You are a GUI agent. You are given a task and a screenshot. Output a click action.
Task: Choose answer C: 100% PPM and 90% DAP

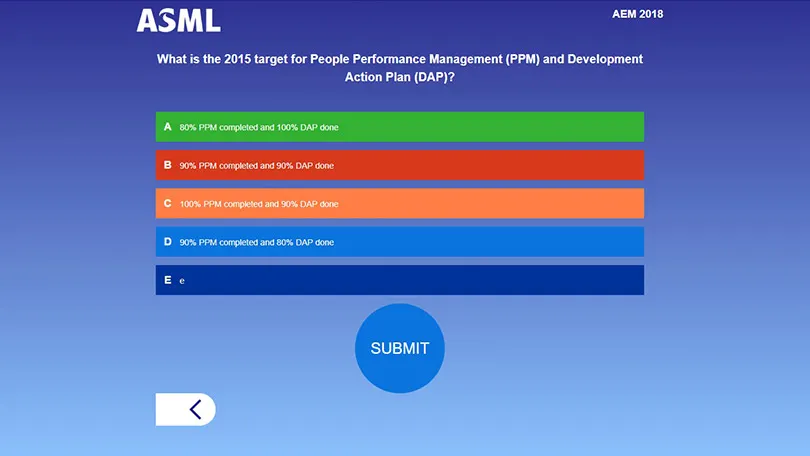pos(400,203)
